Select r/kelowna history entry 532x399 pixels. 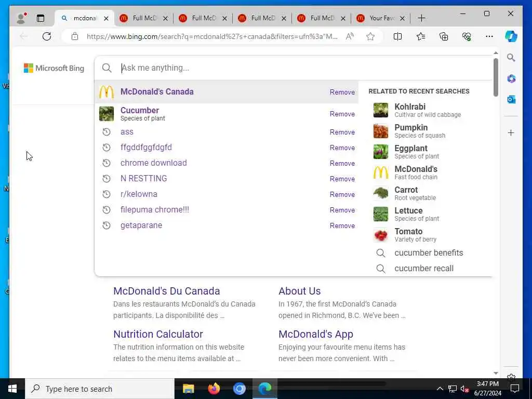point(139,194)
